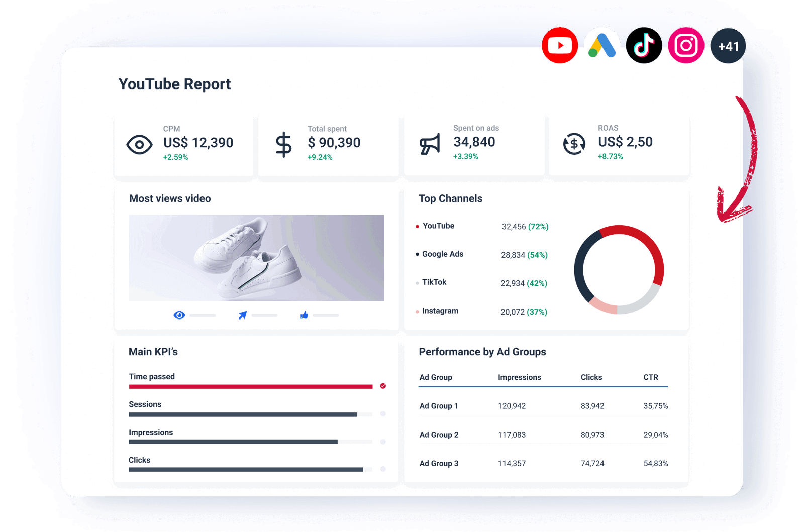The image size is (804, 532).
Task: Open the Ad Group column header
Action: coord(436,377)
